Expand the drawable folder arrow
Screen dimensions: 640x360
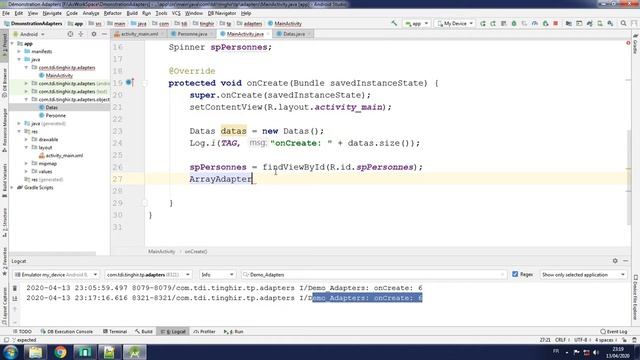27,140
